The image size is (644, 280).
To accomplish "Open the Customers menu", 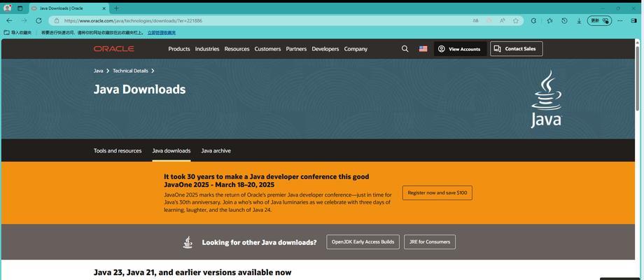I will [267, 49].
